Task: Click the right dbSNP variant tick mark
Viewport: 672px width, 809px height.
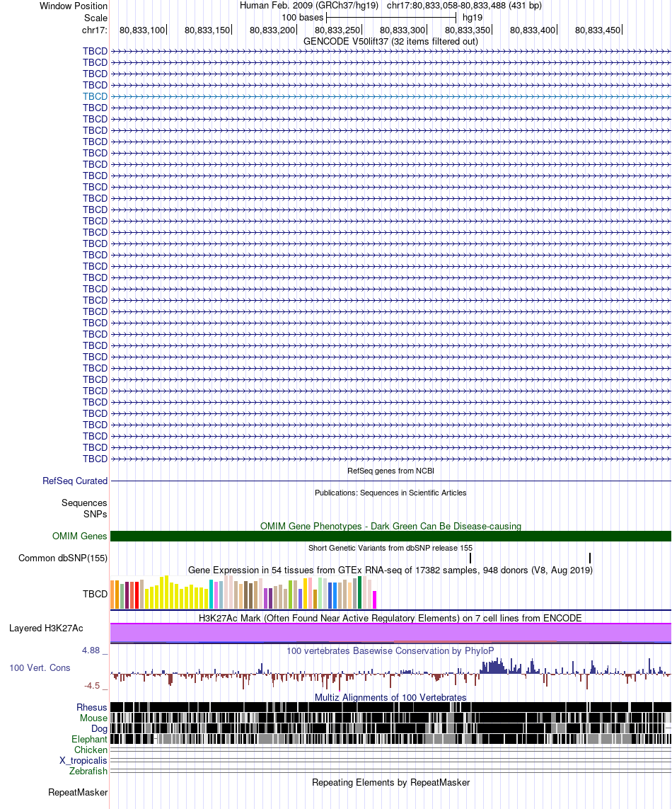Action: pos(589,558)
